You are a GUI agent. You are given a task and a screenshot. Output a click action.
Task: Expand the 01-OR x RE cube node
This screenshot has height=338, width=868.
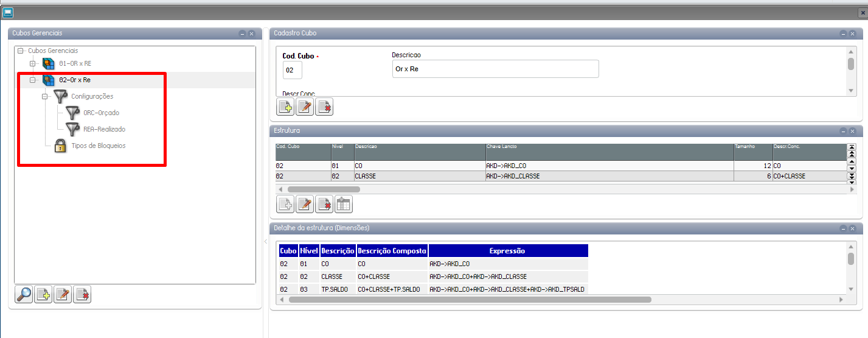click(x=33, y=63)
